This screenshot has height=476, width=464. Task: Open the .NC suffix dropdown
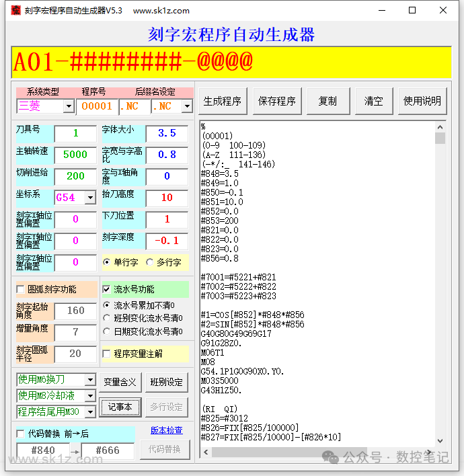coord(187,106)
